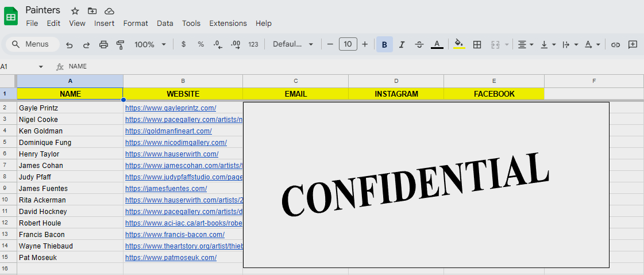Open the Default font dropdown
644x275 pixels.
click(x=293, y=44)
